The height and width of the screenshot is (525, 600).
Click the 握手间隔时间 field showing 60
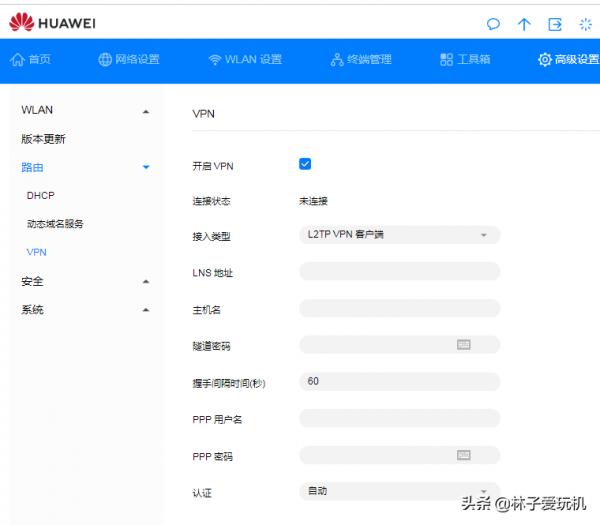click(x=399, y=382)
